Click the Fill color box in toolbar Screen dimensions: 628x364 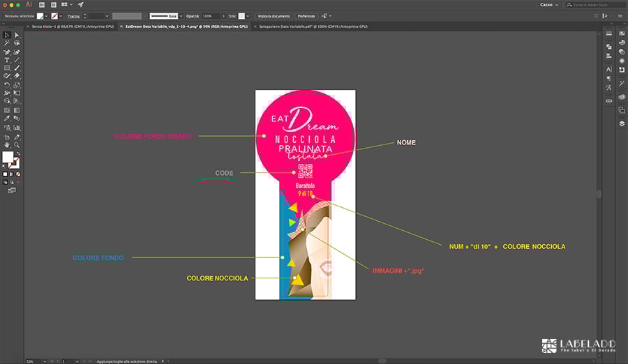[8, 157]
